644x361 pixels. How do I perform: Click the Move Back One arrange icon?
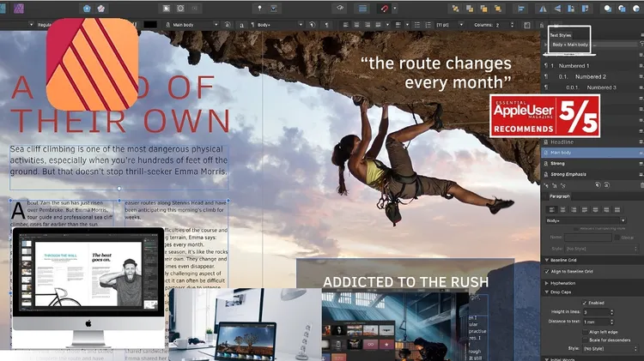pos(470,9)
